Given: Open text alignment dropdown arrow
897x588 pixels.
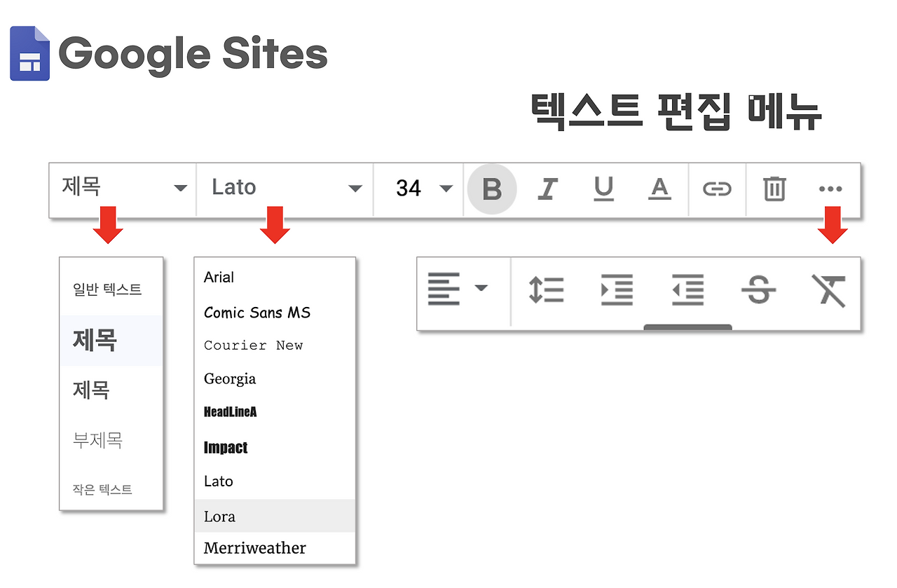Looking at the screenshot, I should (481, 288).
